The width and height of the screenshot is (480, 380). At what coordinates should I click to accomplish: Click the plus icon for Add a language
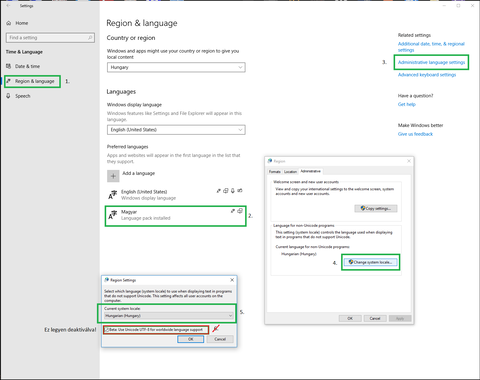point(113,176)
